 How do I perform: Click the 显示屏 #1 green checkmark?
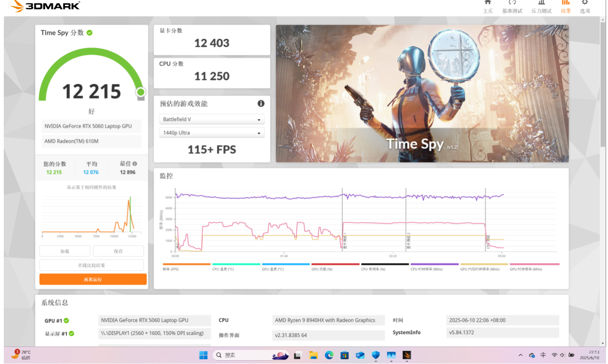pyautogui.click(x=71, y=334)
